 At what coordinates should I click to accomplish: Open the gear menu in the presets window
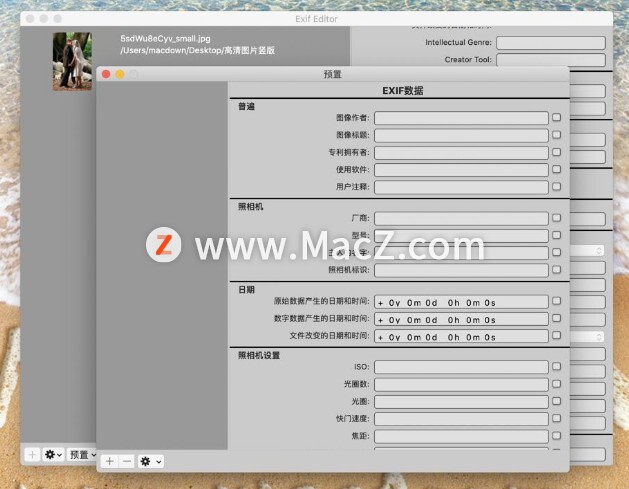150,461
